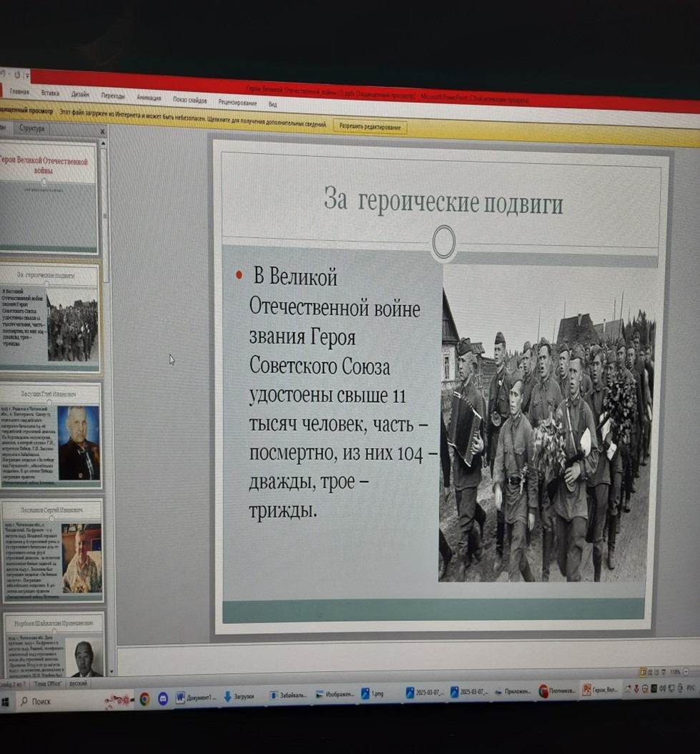Select the Засухин Глеб Иванович slide thumbnail
Viewport: 700px width, 754px height.
pos(51,436)
